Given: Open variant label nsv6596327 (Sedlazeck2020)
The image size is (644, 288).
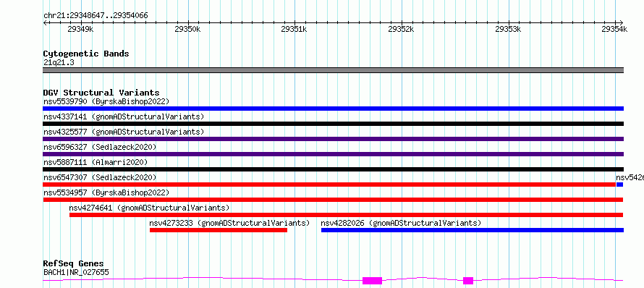Looking at the screenshot, I should coord(100,147).
